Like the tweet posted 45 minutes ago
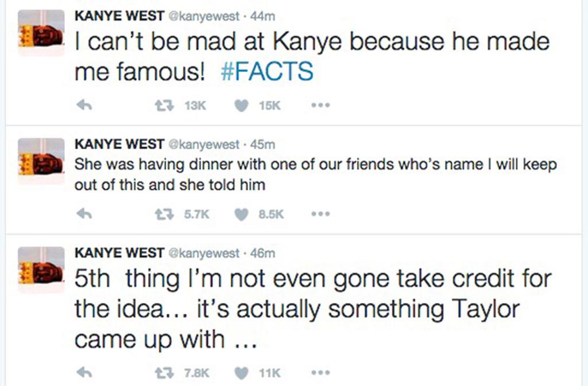The image size is (588, 386). [x=242, y=213]
